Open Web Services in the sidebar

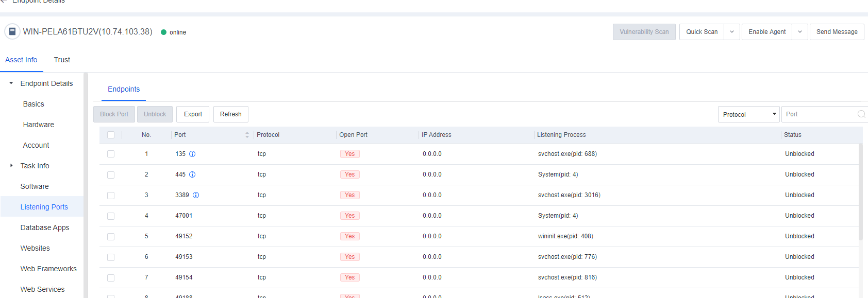click(x=42, y=289)
